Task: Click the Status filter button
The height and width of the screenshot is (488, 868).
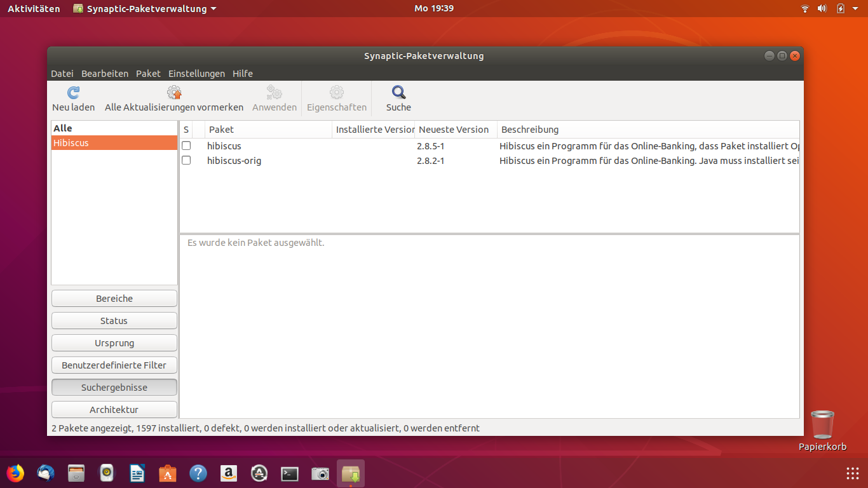Action: point(114,321)
